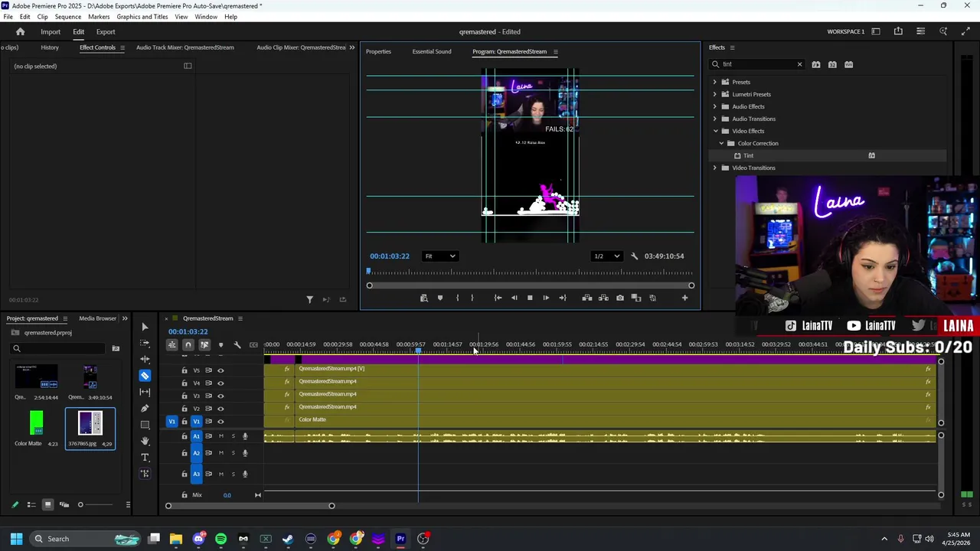Viewport: 980px width, 551px height.
Task: Export frame with camera icon
Action: pyautogui.click(x=620, y=298)
